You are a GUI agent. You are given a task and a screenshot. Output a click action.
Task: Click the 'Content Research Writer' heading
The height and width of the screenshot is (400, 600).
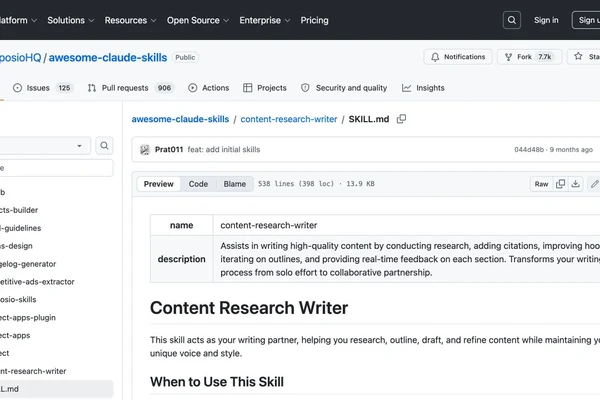(249, 308)
